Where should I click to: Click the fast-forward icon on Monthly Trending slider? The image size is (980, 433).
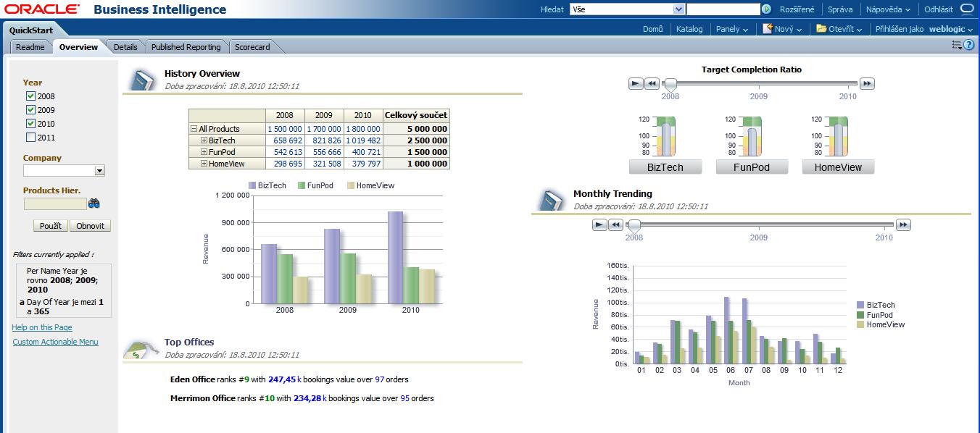point(903,224)
